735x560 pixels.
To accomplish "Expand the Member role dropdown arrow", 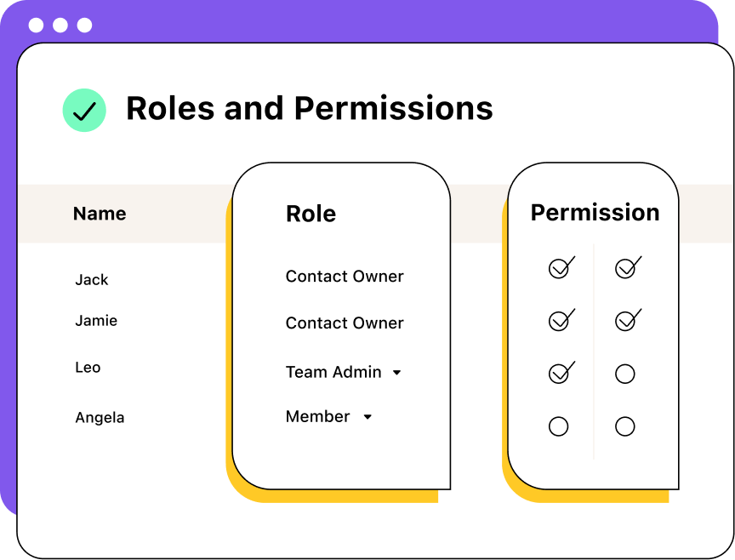I will 367,417.
